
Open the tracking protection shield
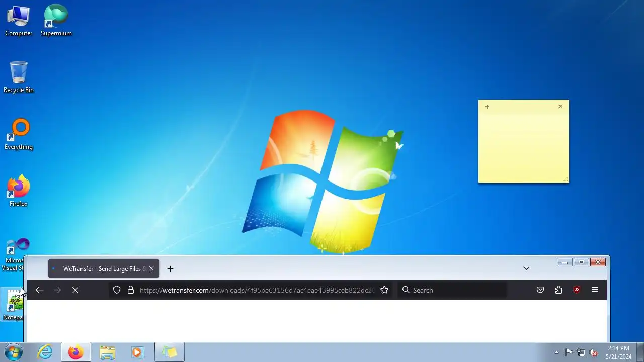(x=117, y=290)
